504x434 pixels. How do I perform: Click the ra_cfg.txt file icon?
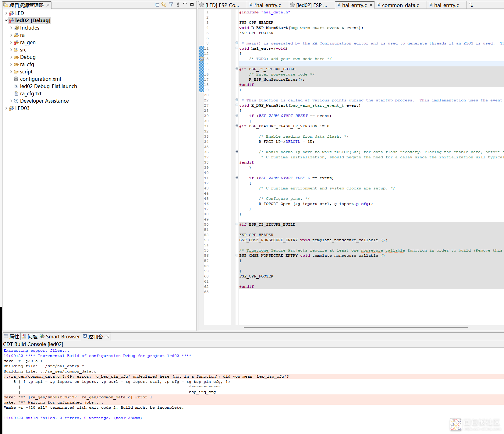point(16,94)
